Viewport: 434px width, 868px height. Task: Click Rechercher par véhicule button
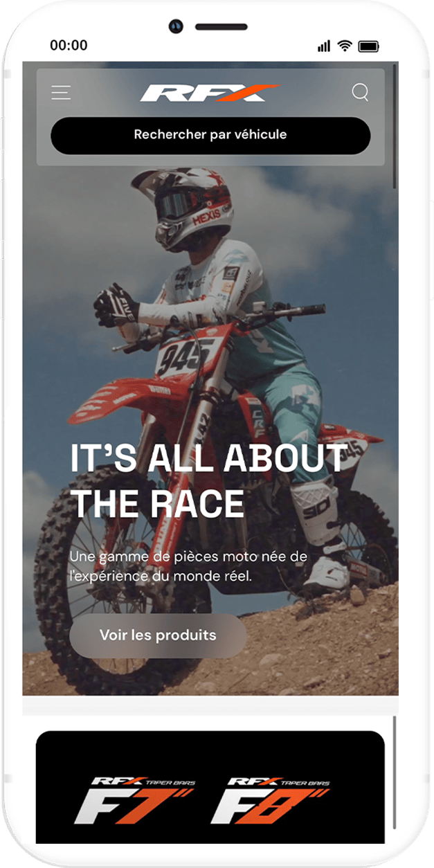pos(210,135)
